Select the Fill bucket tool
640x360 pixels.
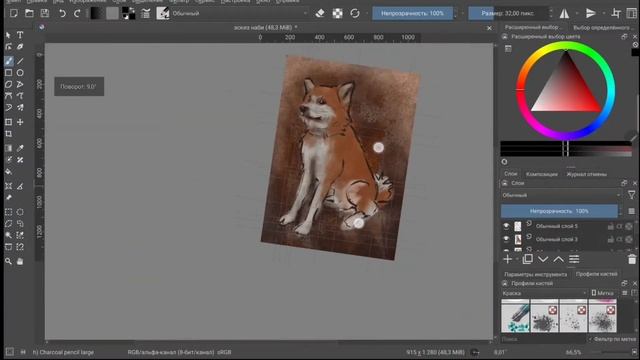point(8,172)
